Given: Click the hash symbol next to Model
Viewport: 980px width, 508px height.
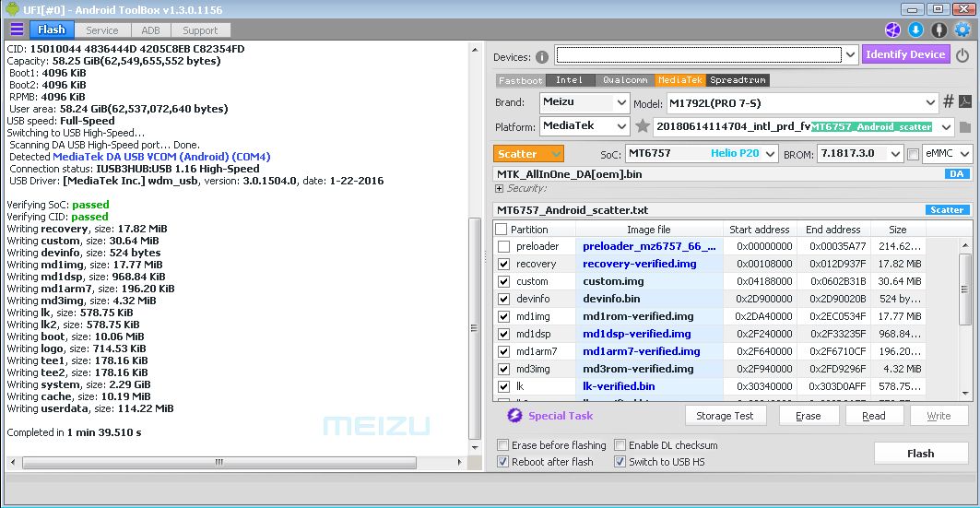Looking at the screenshot, I should (948, 101).
